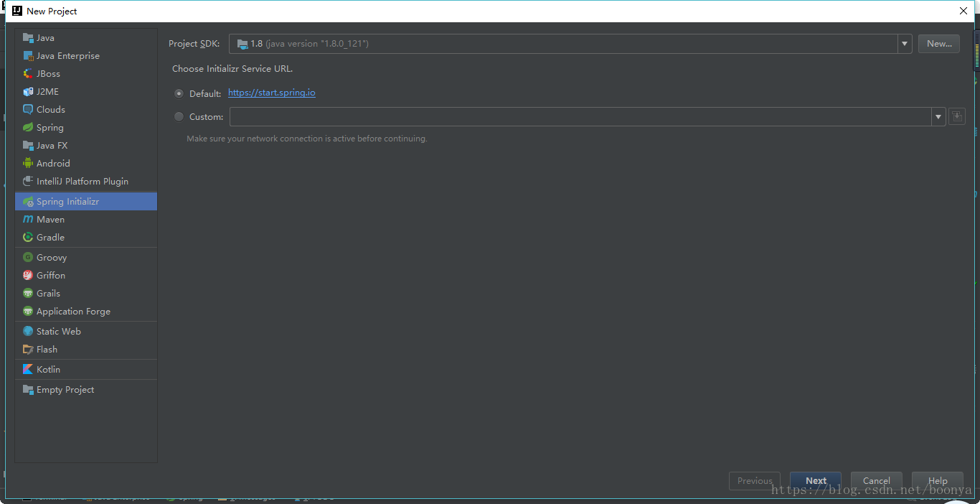
Task: Close the New Project dialog
Action: (x=963, y=11)
